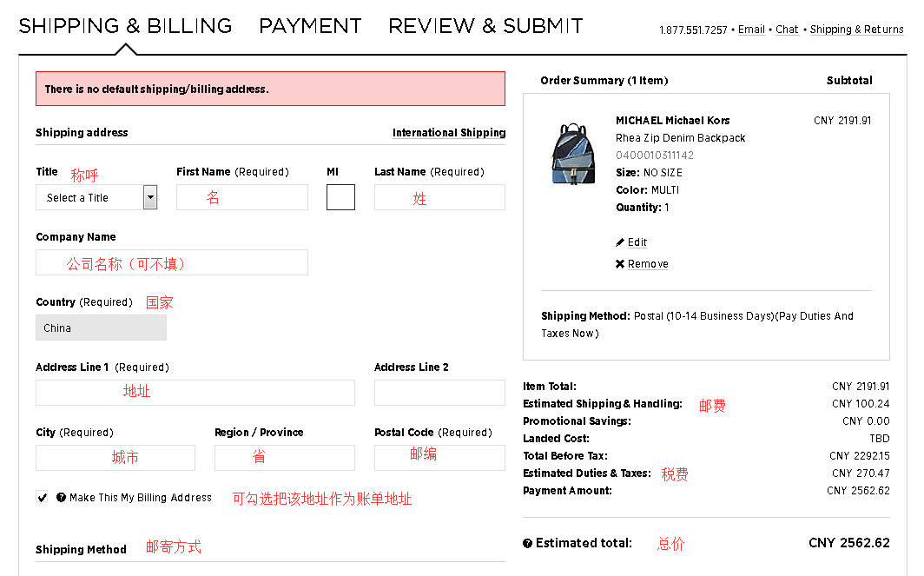Focus the Company Name field
The image size is (924, 576).
click(172, 262)
